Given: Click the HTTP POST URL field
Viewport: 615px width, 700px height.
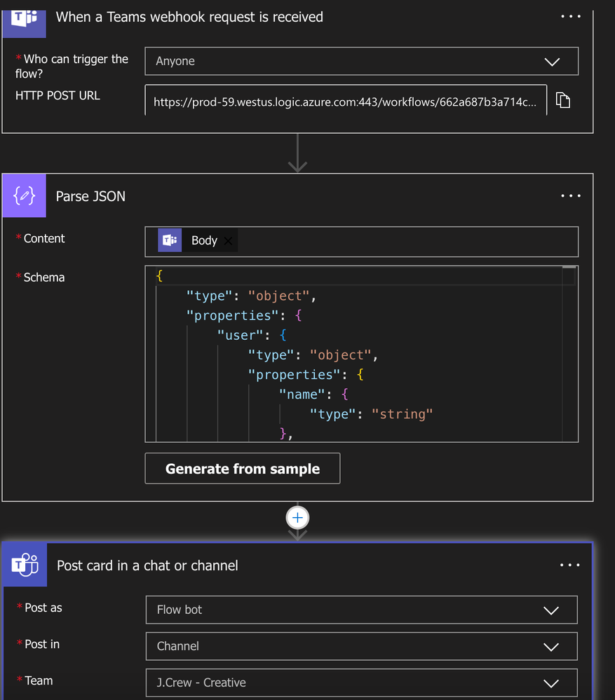Looking at the screenshot, I should tap(346, 100).
